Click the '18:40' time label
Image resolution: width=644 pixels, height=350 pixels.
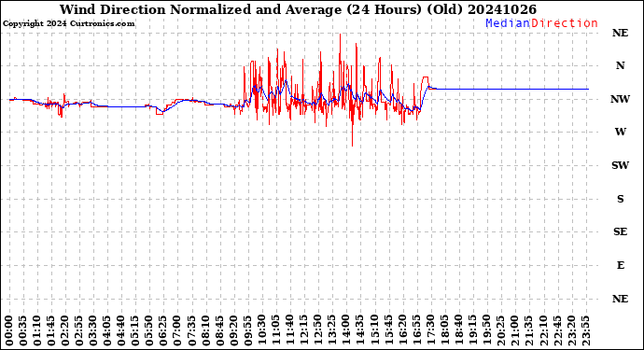point(459,330)
